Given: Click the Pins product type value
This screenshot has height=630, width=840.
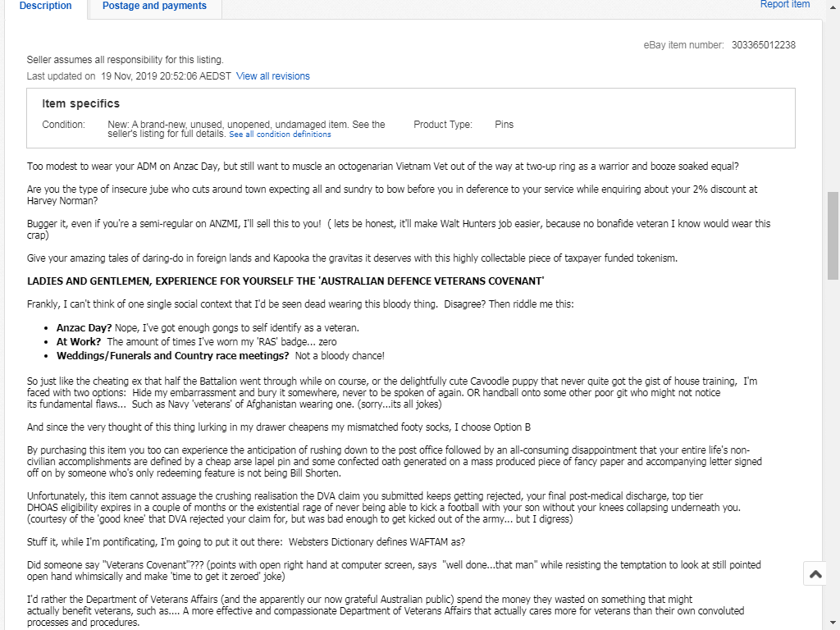Looking at the screenshot, I should (x=504, y=125).
